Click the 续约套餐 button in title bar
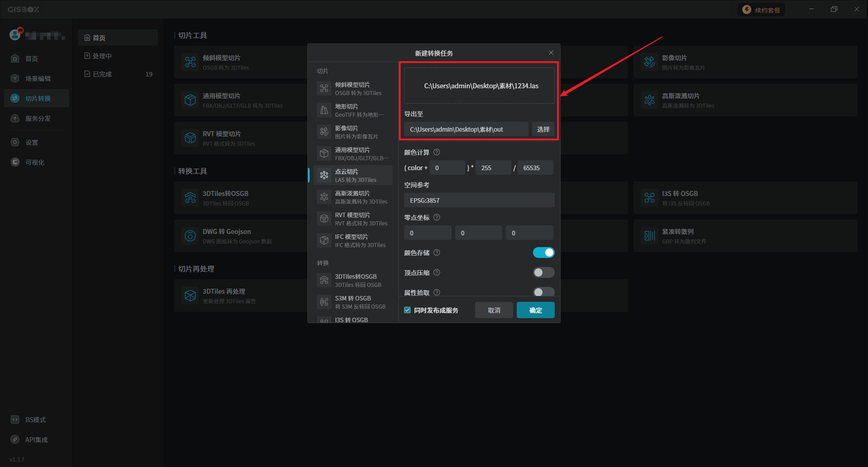868x467 pixels. point(762,10)
